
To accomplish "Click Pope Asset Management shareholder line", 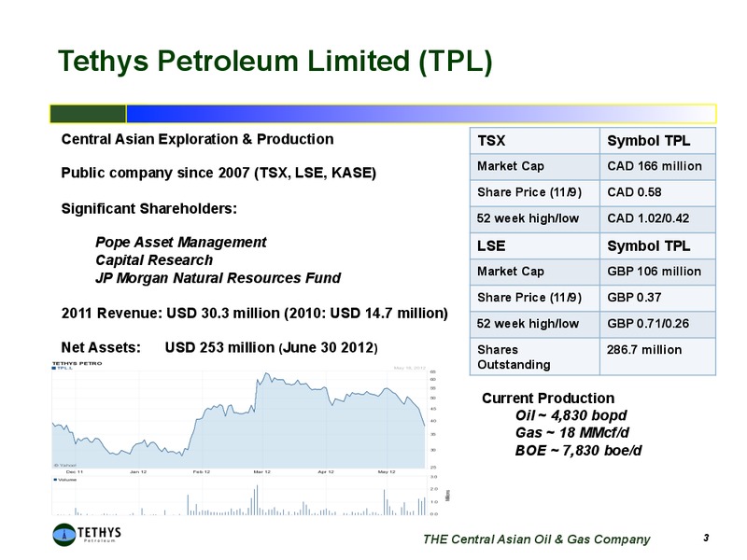I will (180, 242).
